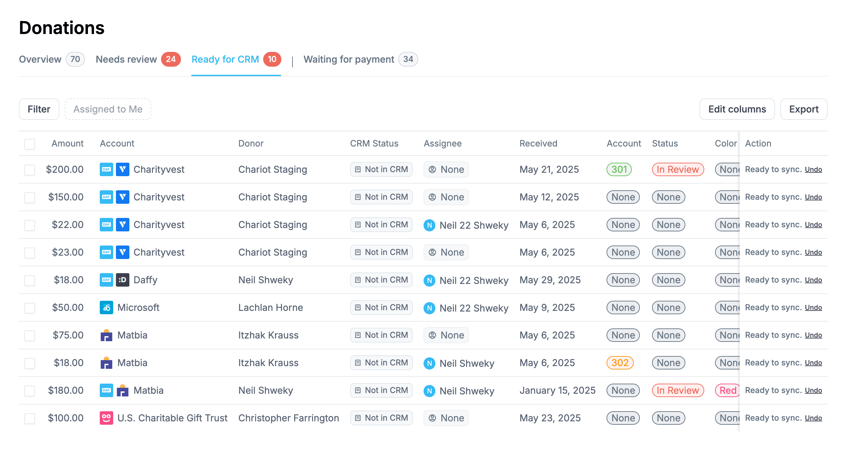The height and width of the screenshot is (452, 868).
Task: Check the $150.00 Charityvest donation row
Action: (30, 197)
